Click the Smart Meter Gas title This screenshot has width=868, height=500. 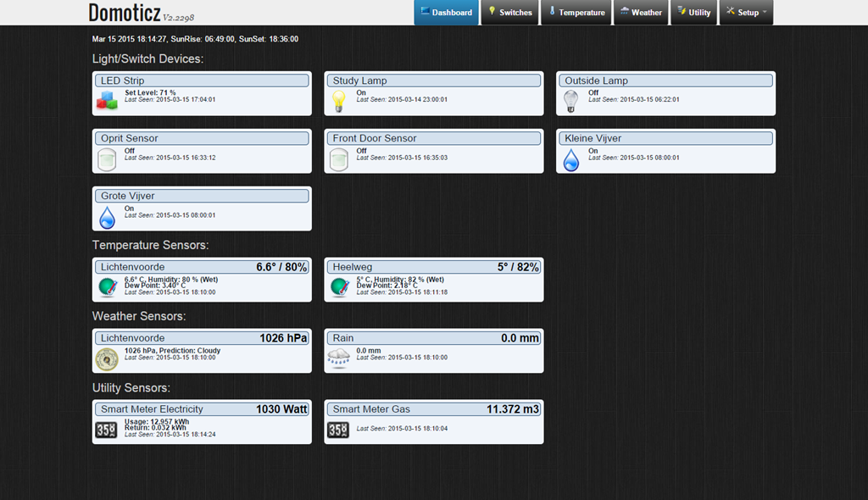371,409
